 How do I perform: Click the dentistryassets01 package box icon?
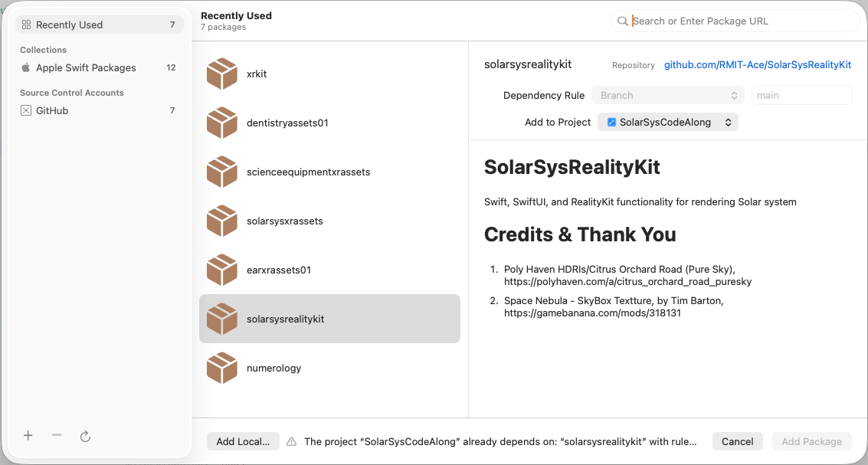pos(222,123)
